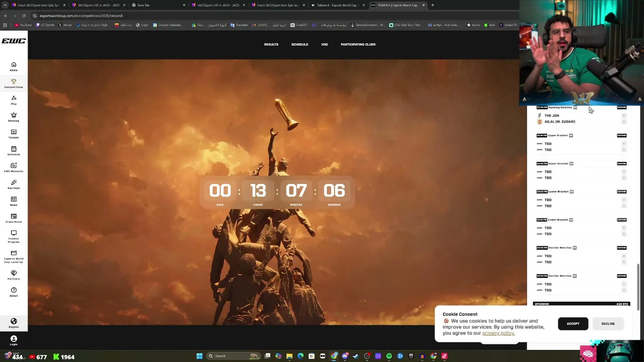Image resolution: width=644 pixels, height=362 pixels.
Task: Open the Kick bookmark in bookmarks bar
Action: pyautogui.click(x=490, y=25)
